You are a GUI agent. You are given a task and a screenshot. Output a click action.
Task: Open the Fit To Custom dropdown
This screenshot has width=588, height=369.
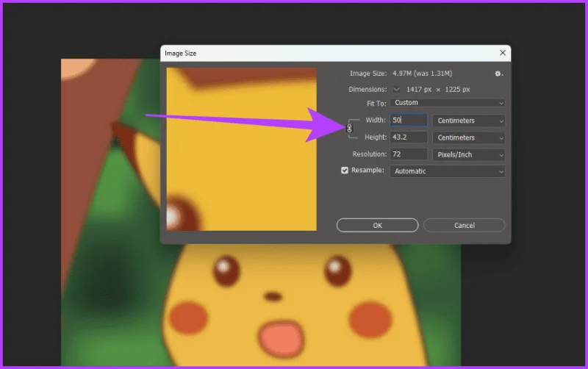[448, 103]
